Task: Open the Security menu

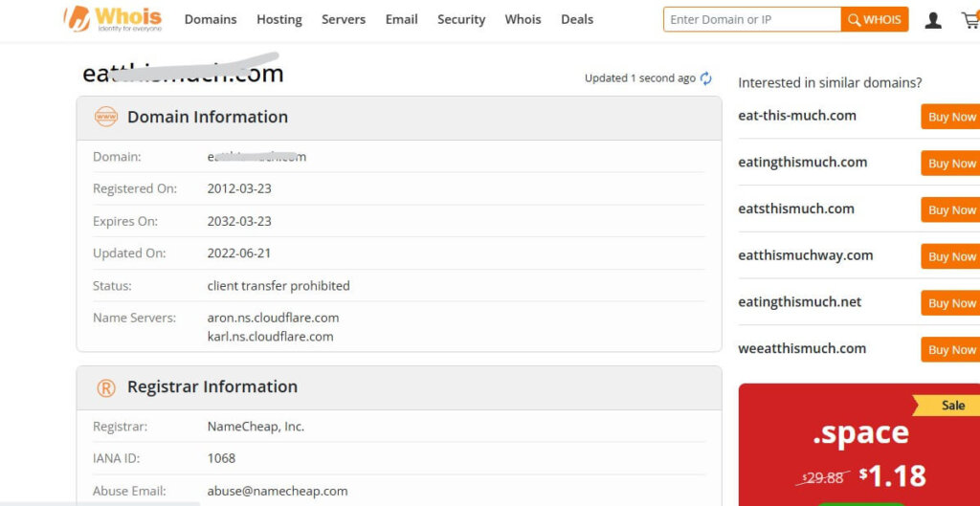Action: [x=461, y=19]
